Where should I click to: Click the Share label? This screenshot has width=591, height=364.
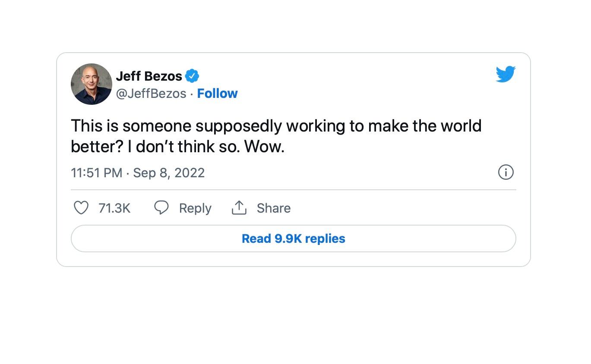point(273,208)
